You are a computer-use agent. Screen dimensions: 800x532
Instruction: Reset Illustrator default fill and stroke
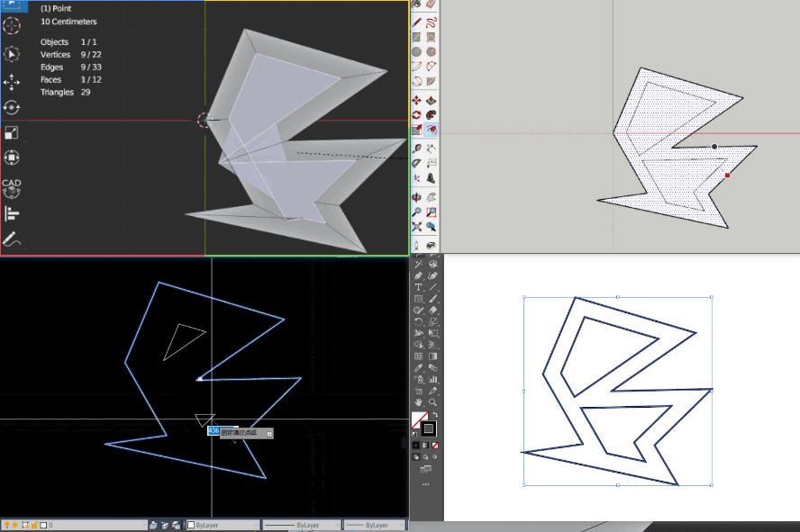pos(414,434)
